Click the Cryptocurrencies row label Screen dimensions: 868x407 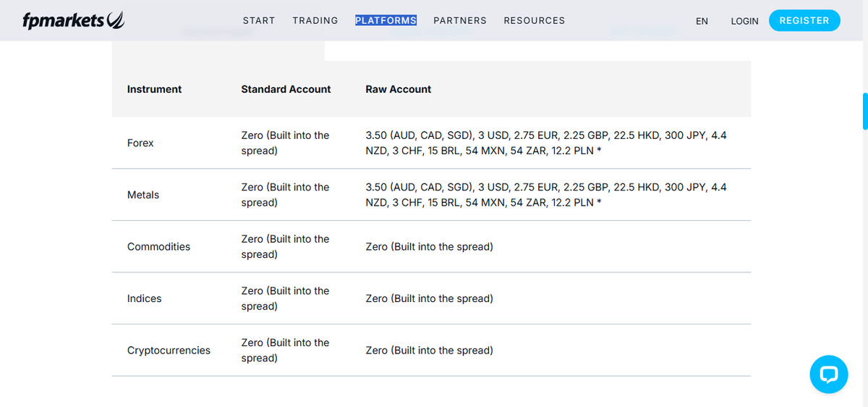pos(169,350)
